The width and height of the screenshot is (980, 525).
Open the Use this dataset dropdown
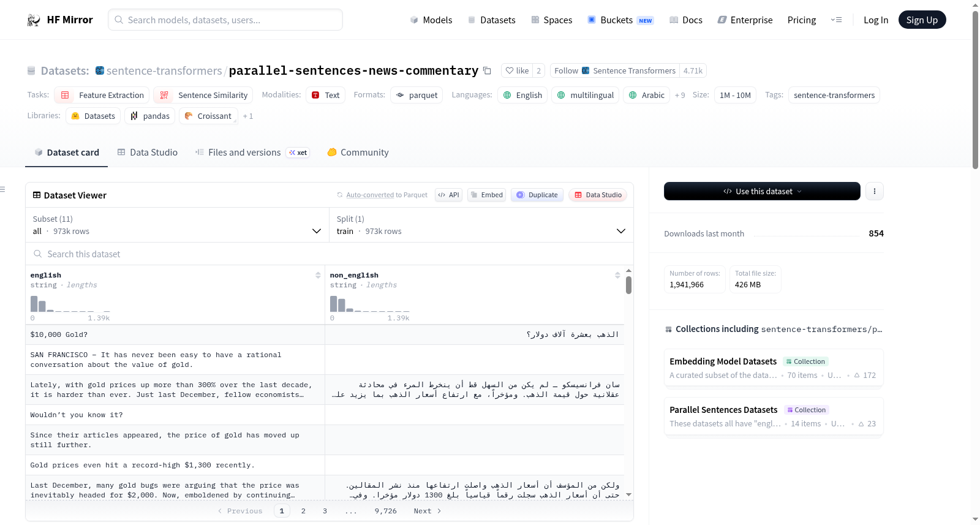(x=762, y=191)
